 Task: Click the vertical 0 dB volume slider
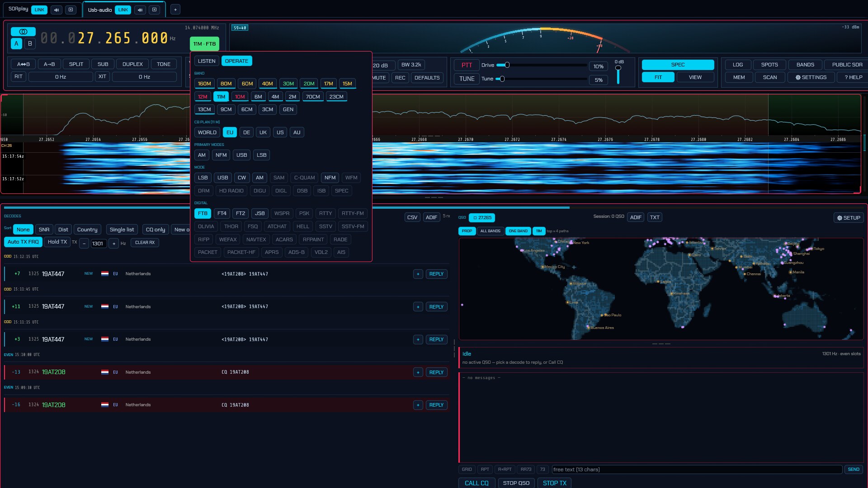tap(618, 75)
